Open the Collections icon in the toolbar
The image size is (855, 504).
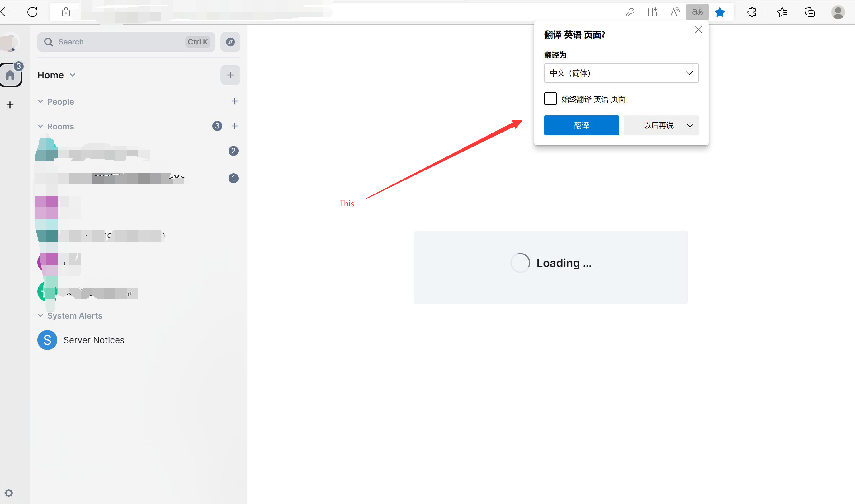pos(810,12)
